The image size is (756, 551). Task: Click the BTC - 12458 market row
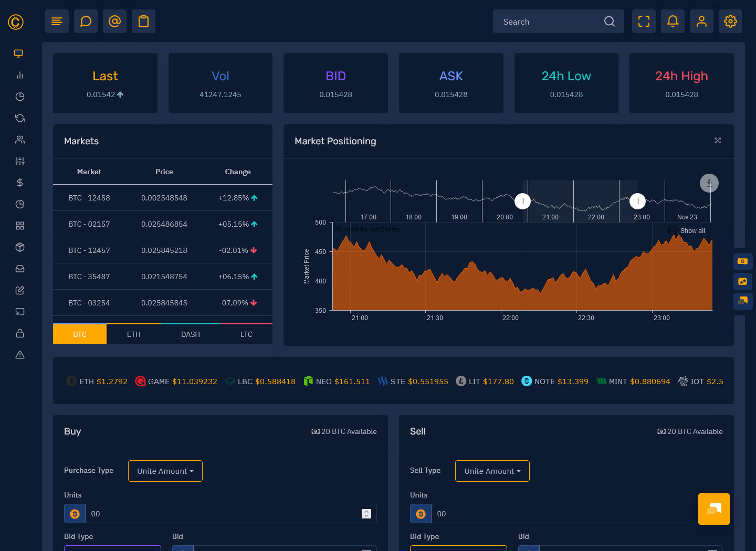coord(163,198)
